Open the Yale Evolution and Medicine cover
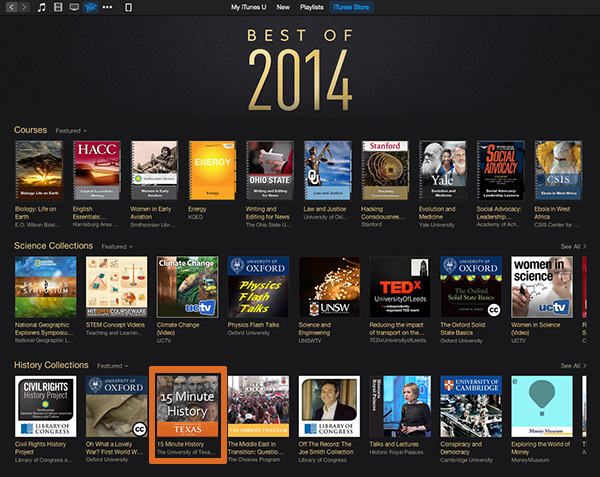The height and width of the screenshot is (477, 600). (443, 171)
